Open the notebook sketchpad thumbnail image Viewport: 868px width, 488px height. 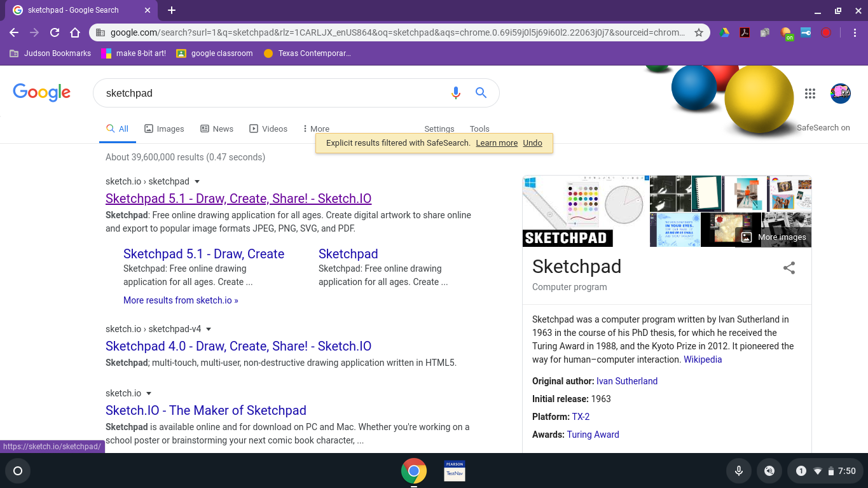pos(706,193)
